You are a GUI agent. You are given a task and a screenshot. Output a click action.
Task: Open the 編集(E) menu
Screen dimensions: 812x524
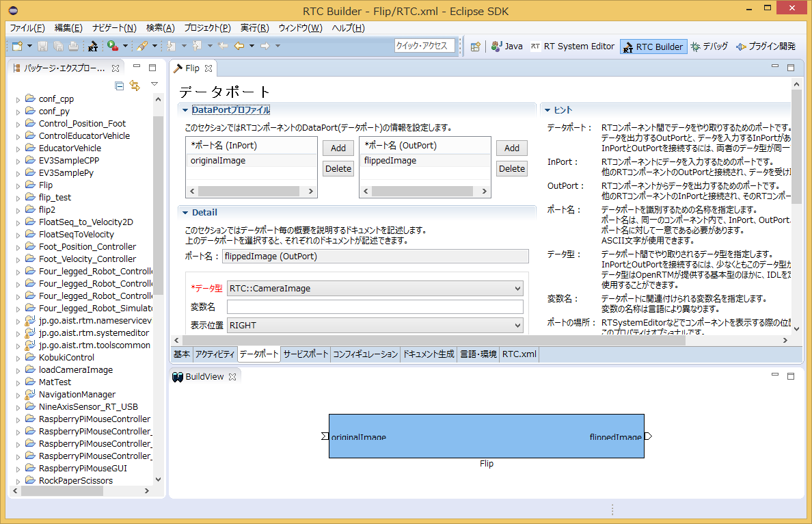point(68,28)
